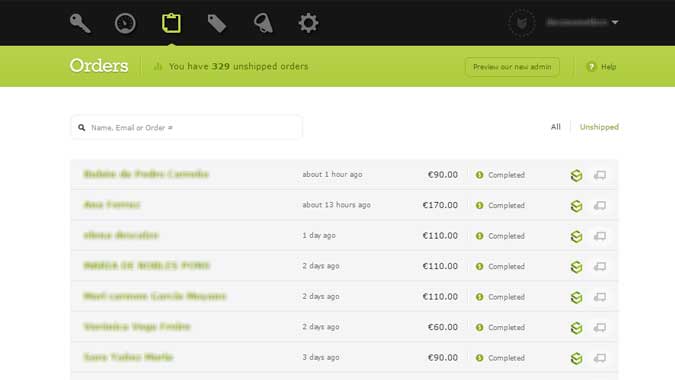Click the search magnifier icon

pyautogui.click(x=81, y=128)
